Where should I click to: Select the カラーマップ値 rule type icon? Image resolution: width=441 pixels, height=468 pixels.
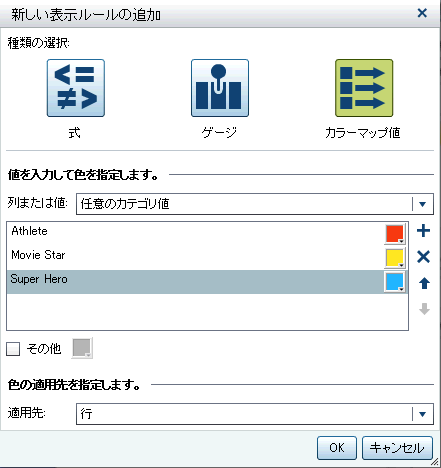point(364,88)
